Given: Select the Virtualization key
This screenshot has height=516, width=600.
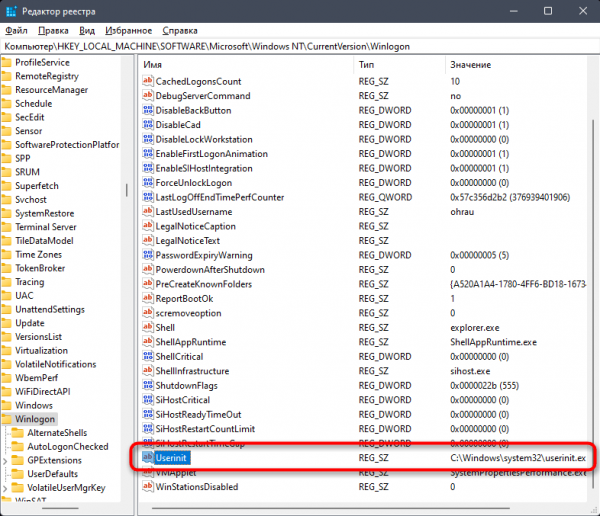Looking at the screenshot, I should point(41,350).
